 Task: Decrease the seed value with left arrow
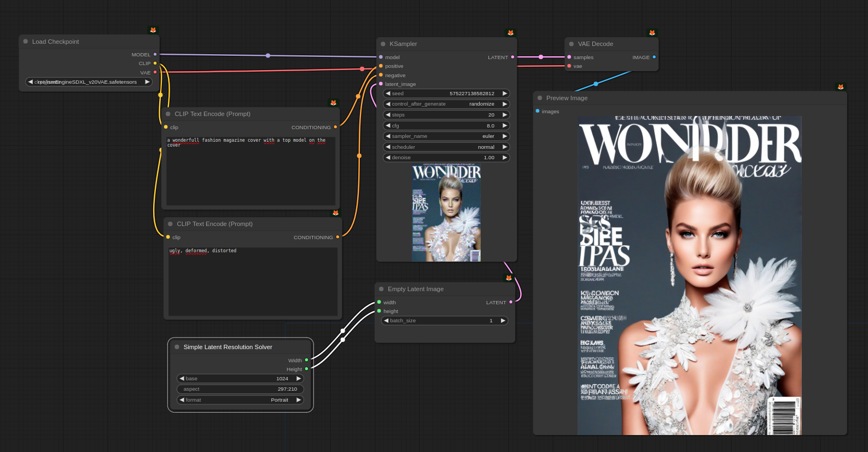coord(388,94)
